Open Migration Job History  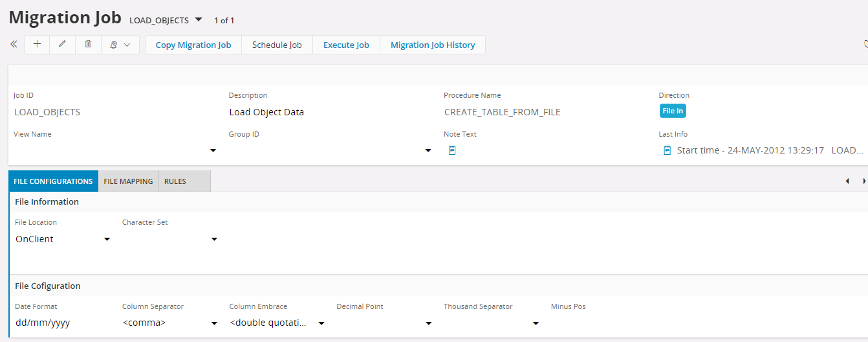click(x=432, y=45)
